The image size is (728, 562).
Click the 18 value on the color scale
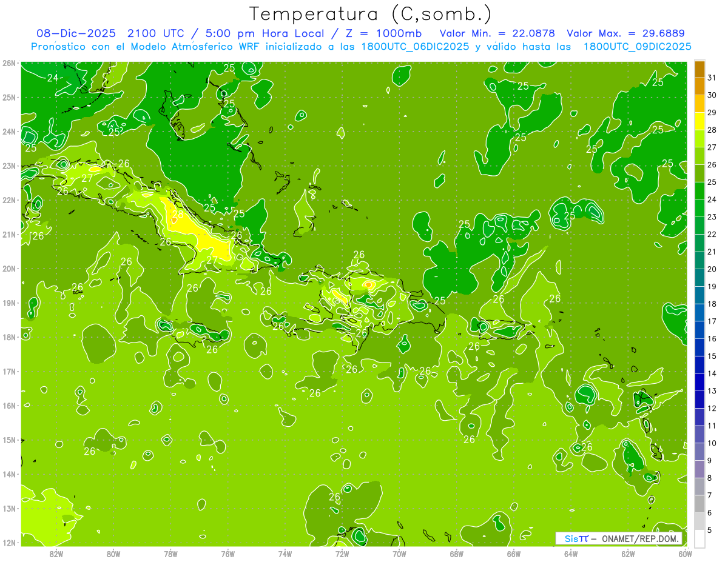(x=712, y=304)
